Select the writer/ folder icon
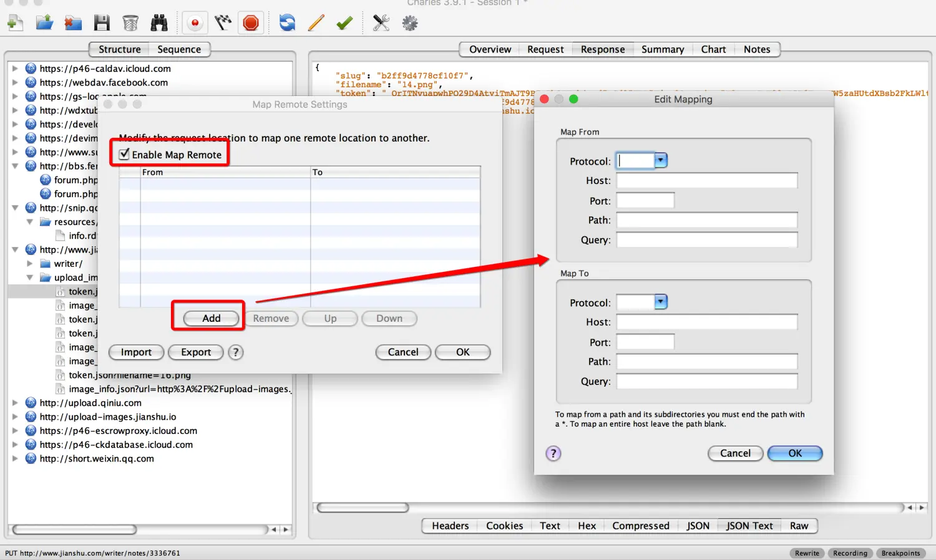Viewport: 936px width, 560px height. (x=46, y=264)
